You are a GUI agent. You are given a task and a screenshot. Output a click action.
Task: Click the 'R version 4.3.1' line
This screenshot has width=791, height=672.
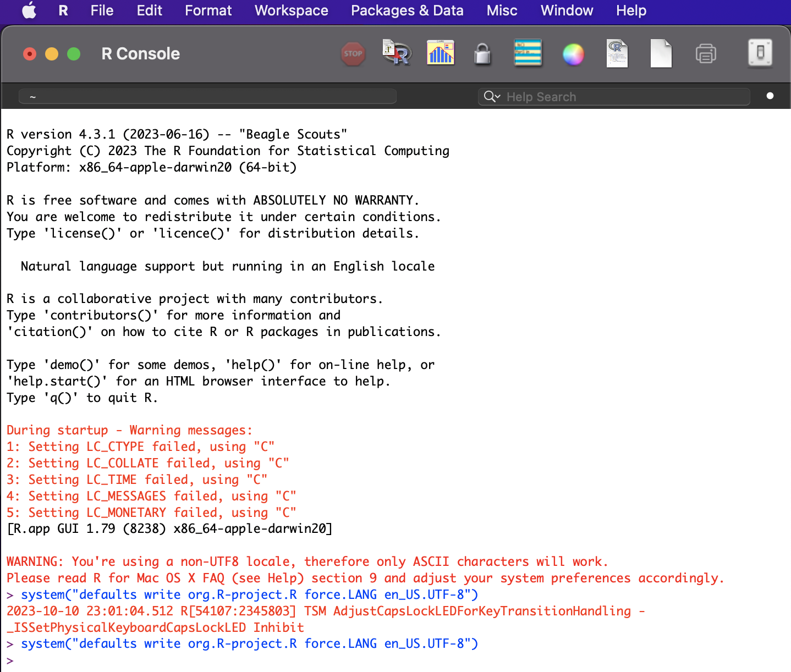click(x=177, y=134)
